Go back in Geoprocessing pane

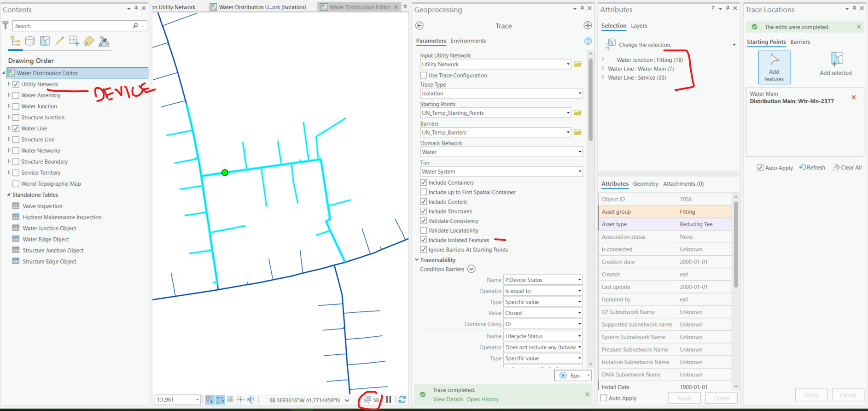[x=419, y=26]
